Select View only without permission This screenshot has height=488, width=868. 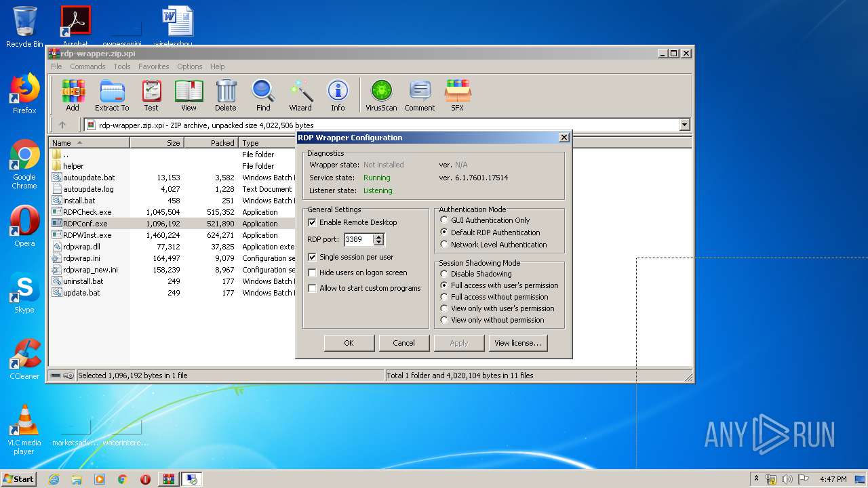pos(444,320)
